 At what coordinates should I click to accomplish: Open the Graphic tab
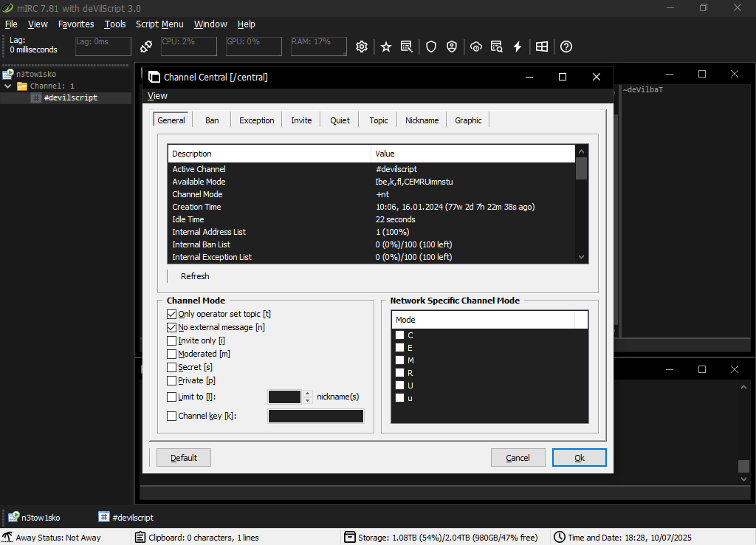tap(468, 120)
